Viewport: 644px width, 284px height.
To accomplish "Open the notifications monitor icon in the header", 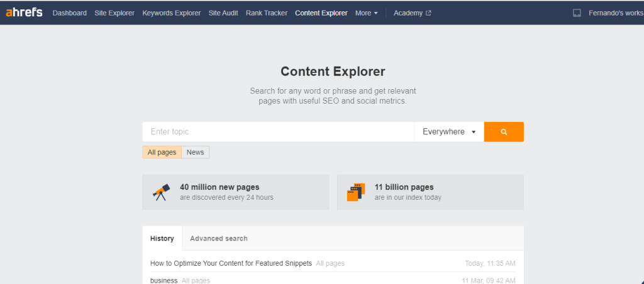I will tap(577, 13).
